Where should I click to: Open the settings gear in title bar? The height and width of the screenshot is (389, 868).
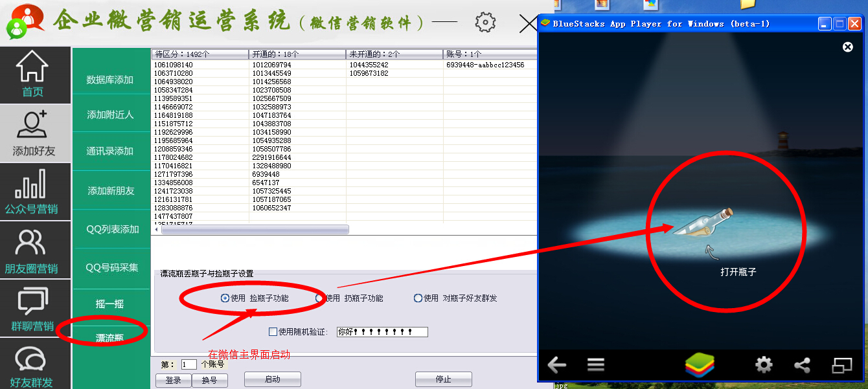tap(485, 23)
